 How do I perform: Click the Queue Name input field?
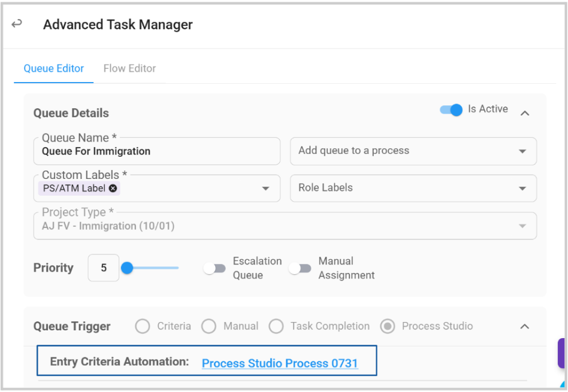click(x=157, y=151)
